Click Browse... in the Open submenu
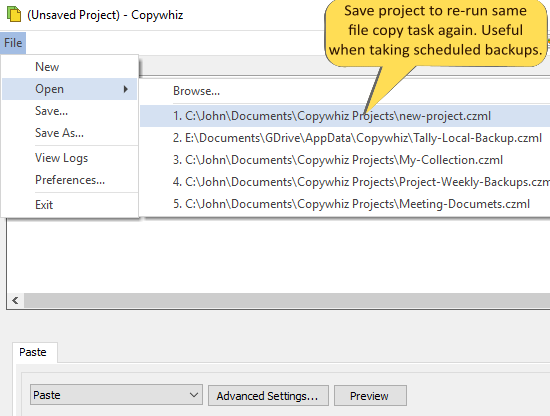 point(345,91)
